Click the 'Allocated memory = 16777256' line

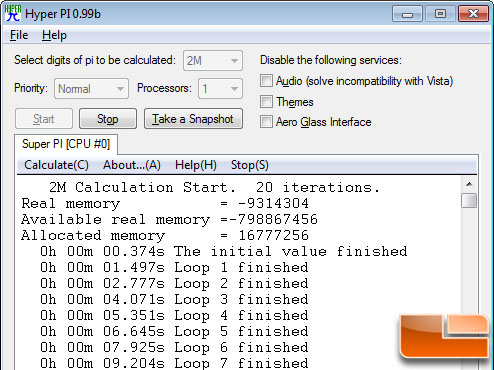click(x=165, y=236)
